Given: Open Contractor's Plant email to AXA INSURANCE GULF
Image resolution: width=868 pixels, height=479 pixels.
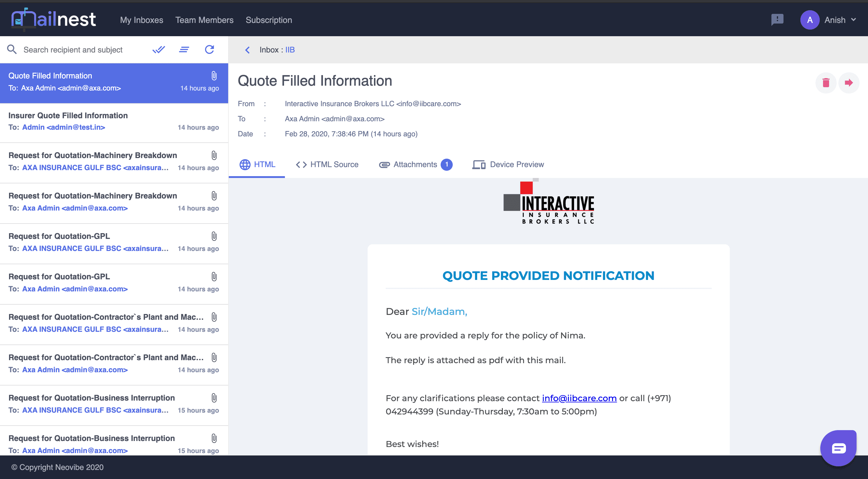Looking at the screenshot, I should 114,325.
